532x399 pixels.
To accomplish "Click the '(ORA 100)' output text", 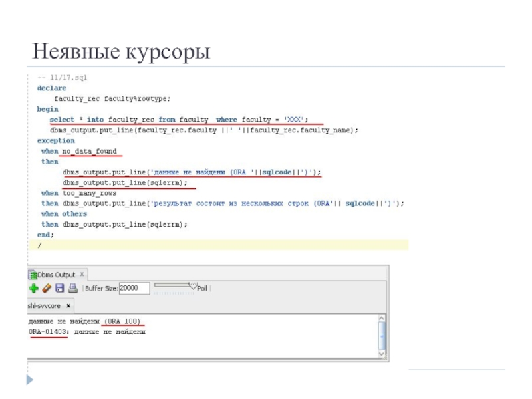I will [x=122, y=321].
